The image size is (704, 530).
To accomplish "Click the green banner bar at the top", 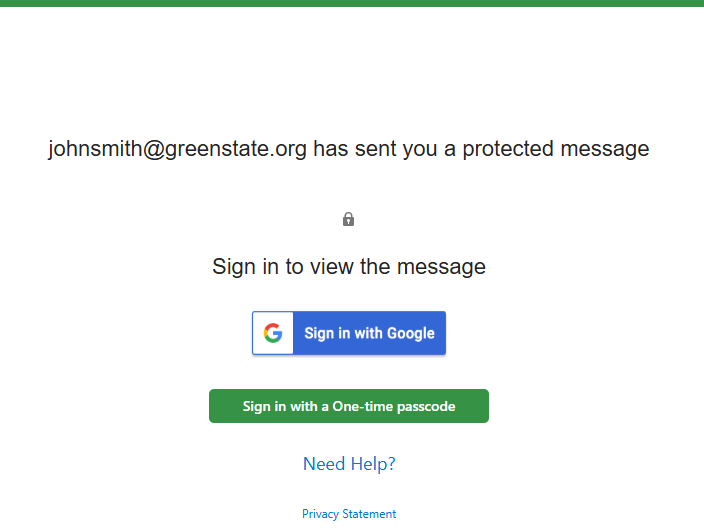I will (352, 3).
